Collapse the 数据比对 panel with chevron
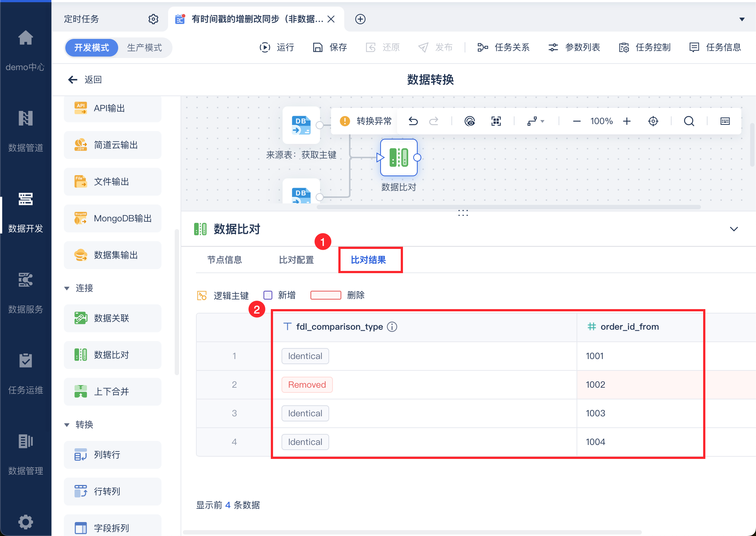Screen dimensions: 756x536 (x=734, y=229)
